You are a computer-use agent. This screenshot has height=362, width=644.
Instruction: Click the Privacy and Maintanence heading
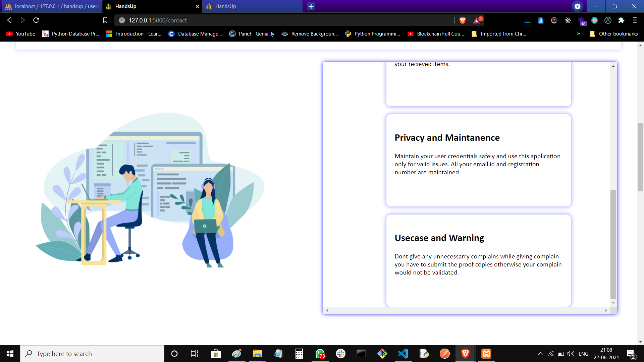pyautogui.click(x=447, y=138)
